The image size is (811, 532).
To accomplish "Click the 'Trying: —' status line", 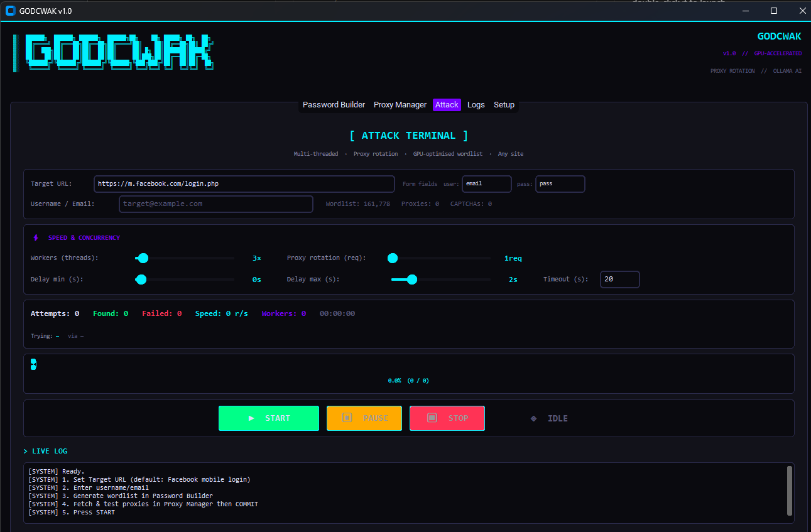I will point(45,336).
